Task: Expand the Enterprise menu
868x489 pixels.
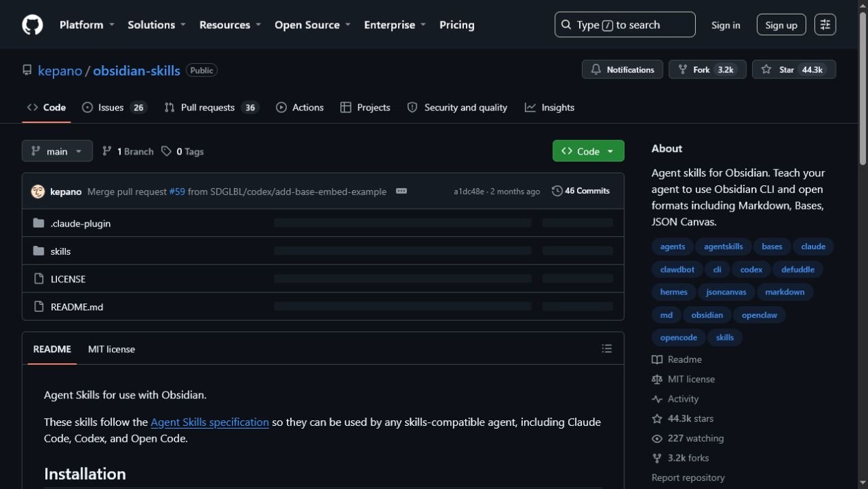Action: [x=395, y=25]
